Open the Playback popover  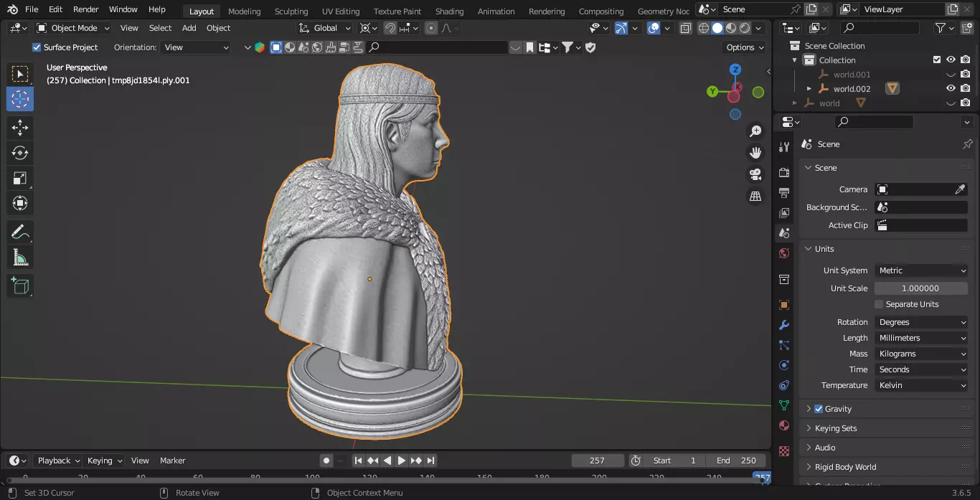point(59,461)
